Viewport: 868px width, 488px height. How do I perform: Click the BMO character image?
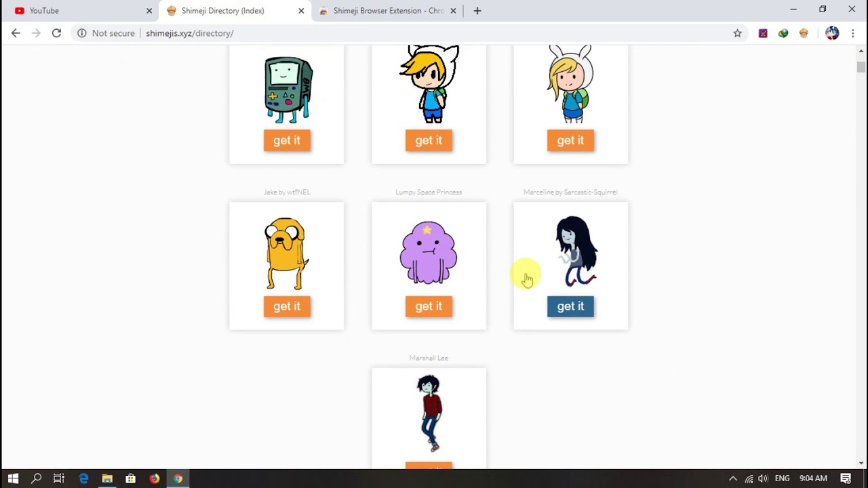click(x=288, y=89)
